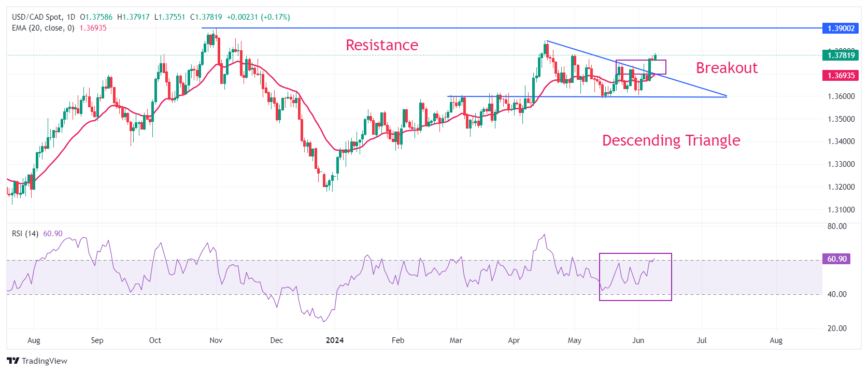Click the 20.00 level on the RSI axis

[x=837, y=328]
